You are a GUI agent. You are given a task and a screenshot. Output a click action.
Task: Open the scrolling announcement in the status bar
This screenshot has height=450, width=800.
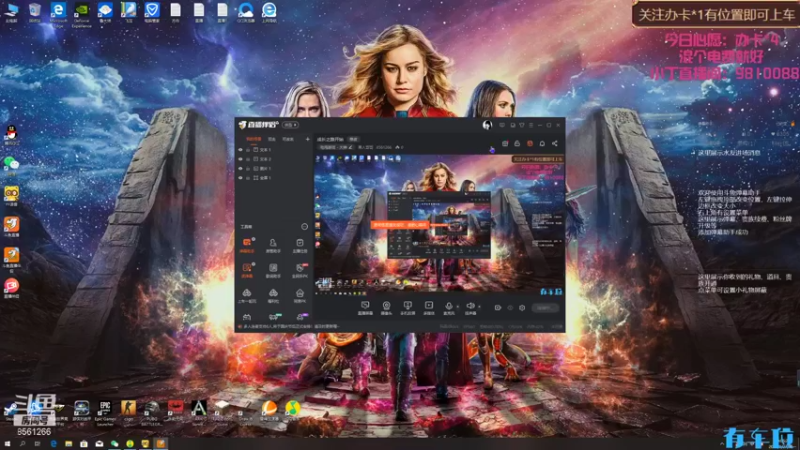click(288, 327)
